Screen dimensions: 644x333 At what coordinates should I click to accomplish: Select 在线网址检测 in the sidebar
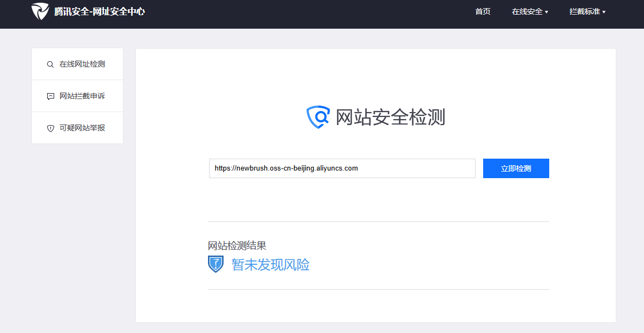pyautogui.click(x=77, y=64)
